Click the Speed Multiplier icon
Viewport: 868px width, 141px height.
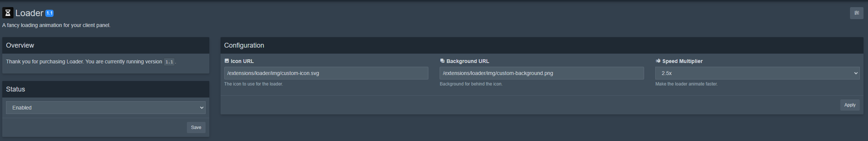coord(658,61)
